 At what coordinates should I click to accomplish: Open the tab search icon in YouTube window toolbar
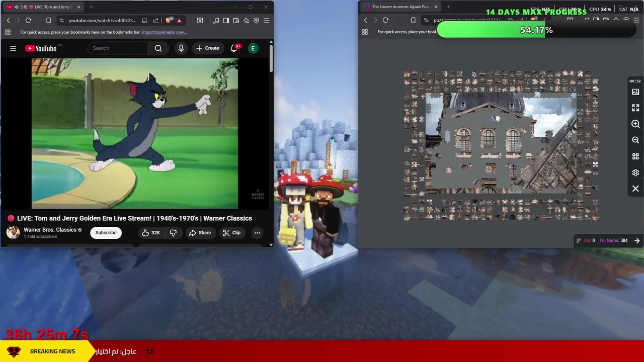tap(200, 21)
